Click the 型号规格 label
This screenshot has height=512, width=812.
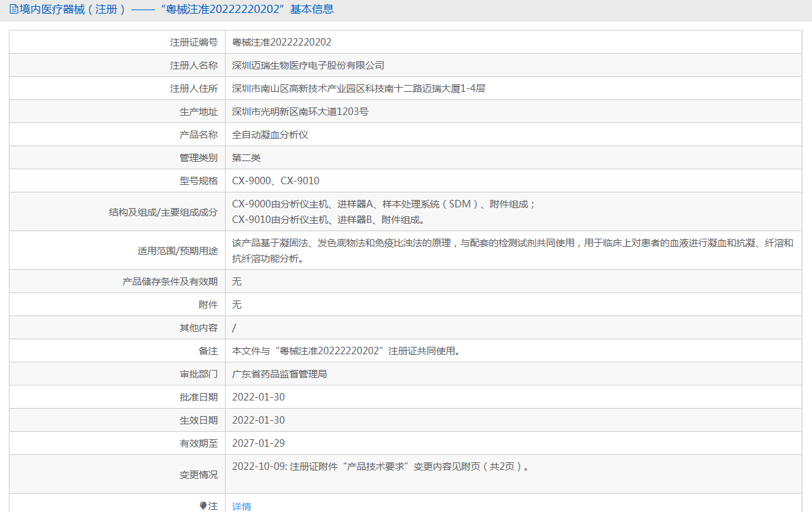coord(199,181)
